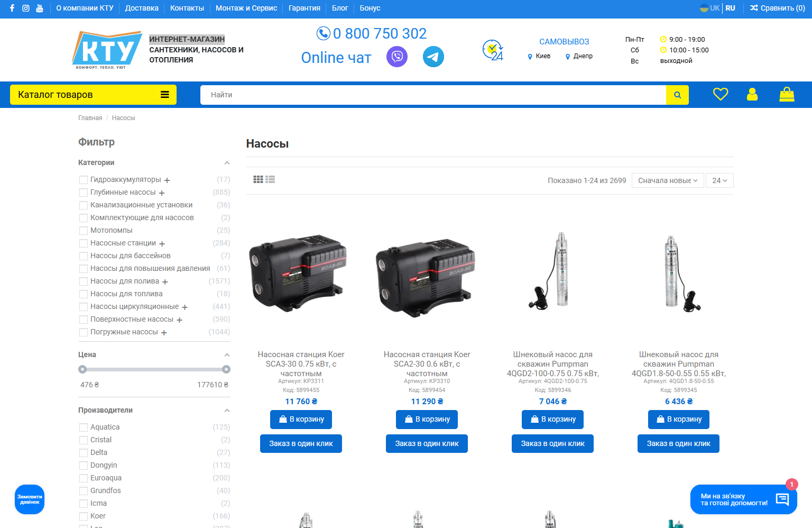Screen dimensions: 812x528
Task: Click the 0 800 750 302 phone number
Action: pos(380,33)
